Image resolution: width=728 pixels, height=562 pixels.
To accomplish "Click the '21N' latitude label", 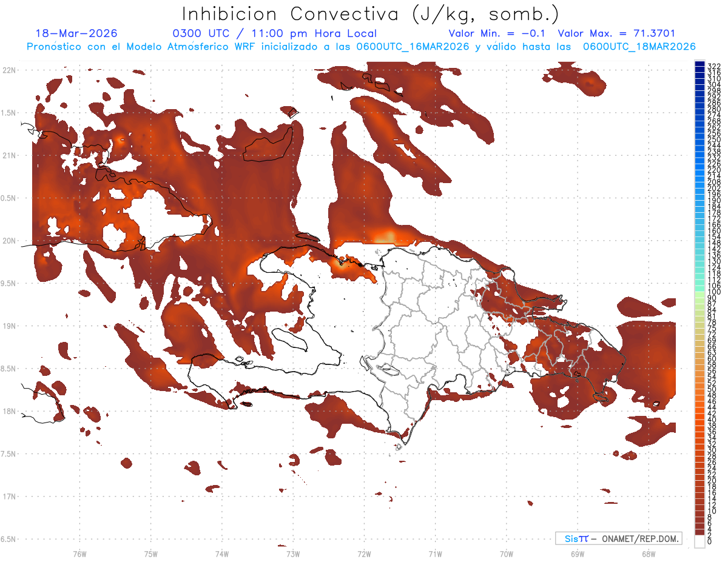I will point(8,155).
